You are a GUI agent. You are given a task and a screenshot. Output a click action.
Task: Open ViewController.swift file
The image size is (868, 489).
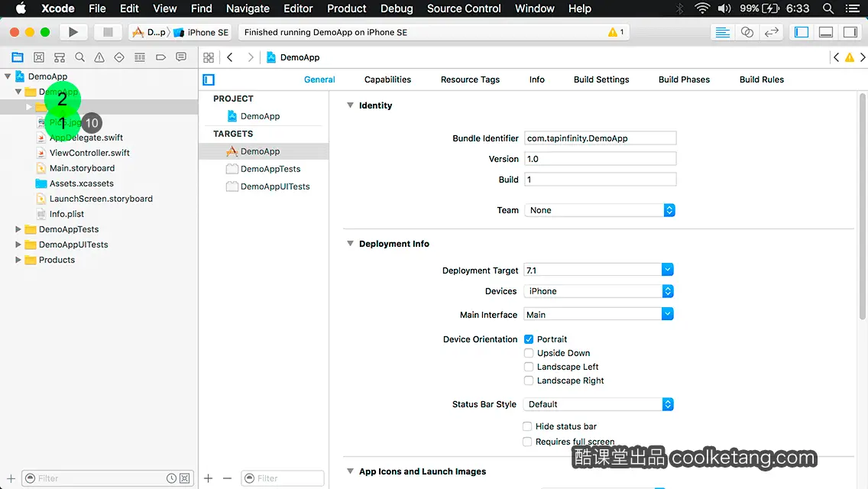89,153
